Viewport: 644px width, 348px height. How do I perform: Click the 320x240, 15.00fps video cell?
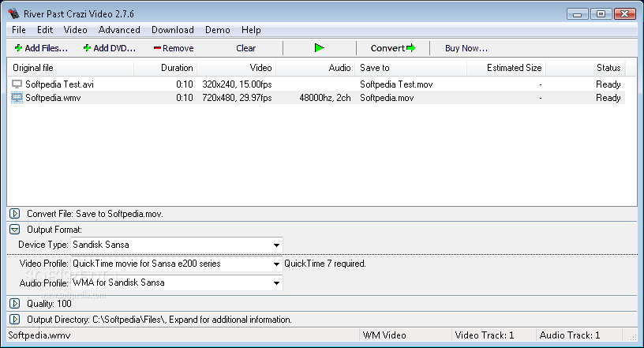pyautogui.click(x=237, y=84)
